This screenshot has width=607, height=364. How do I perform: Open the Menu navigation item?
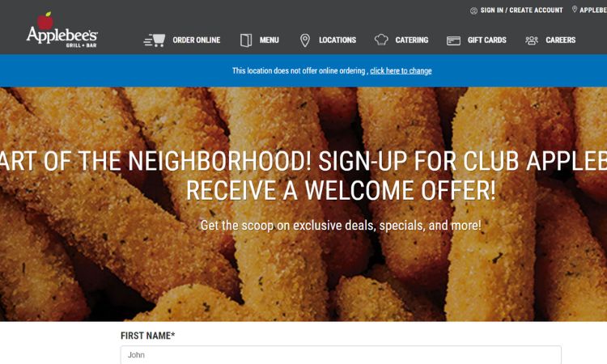click(x=269, y=40)
